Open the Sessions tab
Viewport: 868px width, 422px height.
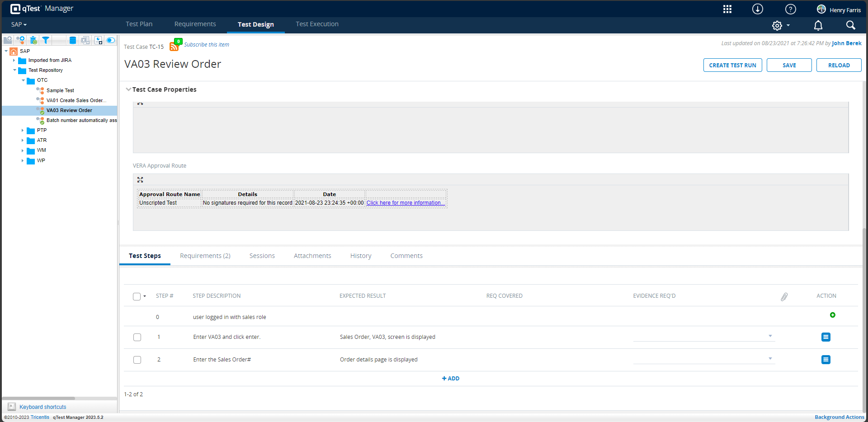pyautogui.click(x=262, y=256)
